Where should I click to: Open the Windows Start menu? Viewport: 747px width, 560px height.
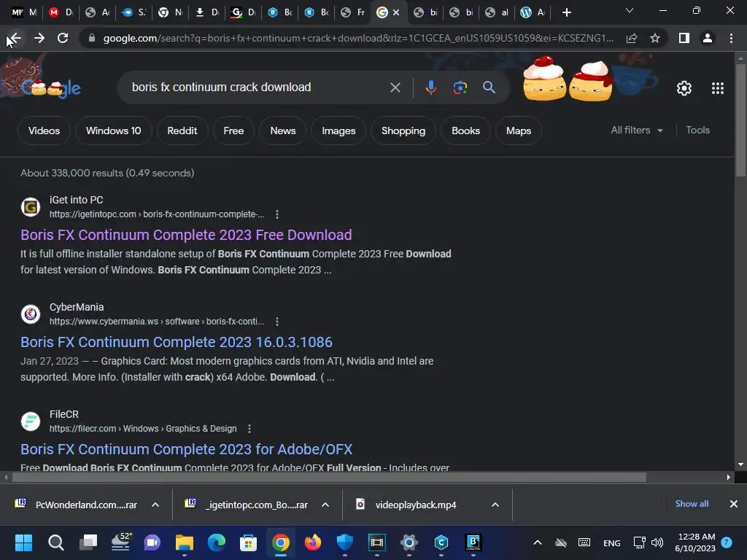24,542
